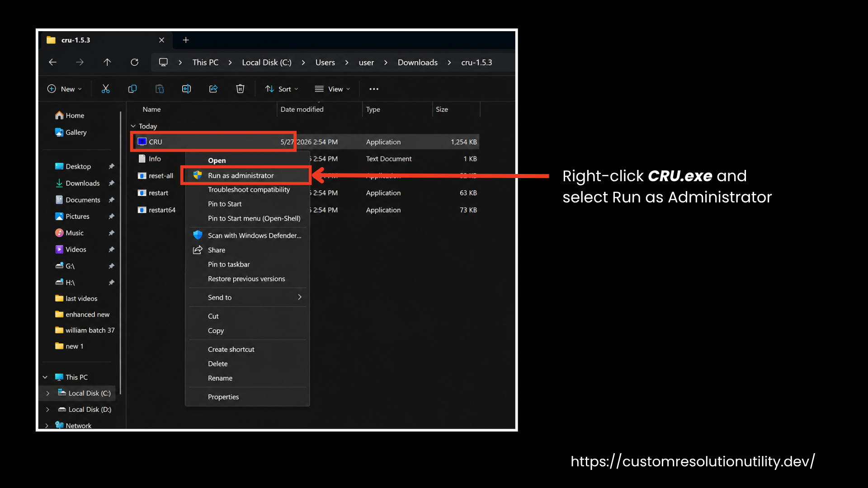Screen dimensions: 868x488
Task: Click 1,254 KB size of CRU
Action: tap(463, 142)
